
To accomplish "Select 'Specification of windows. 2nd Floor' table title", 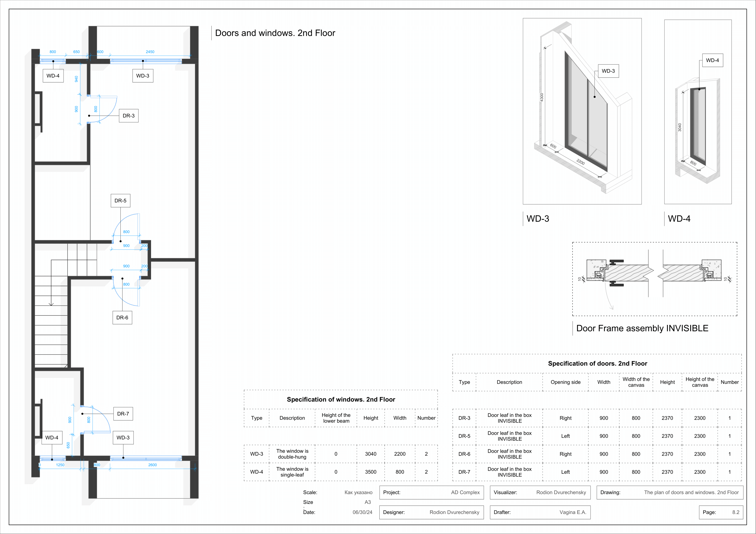I will pyautogui.click(x=341, y=400).
